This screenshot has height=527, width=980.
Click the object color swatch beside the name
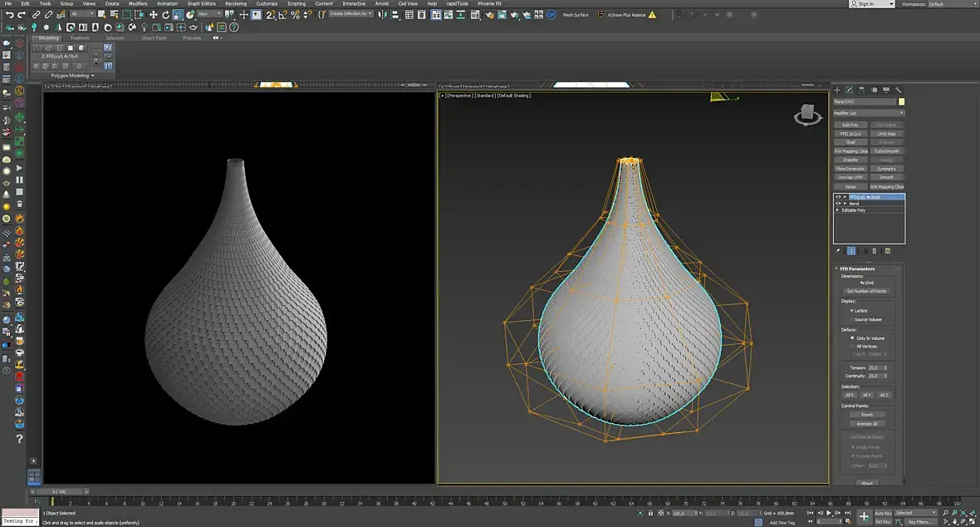coord(902,101)
